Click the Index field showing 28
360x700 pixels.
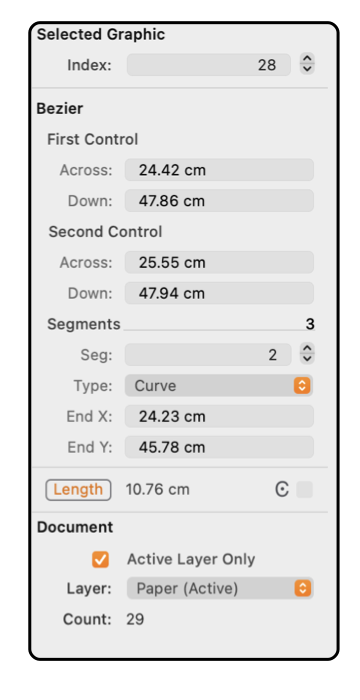[x=209, y=65]
